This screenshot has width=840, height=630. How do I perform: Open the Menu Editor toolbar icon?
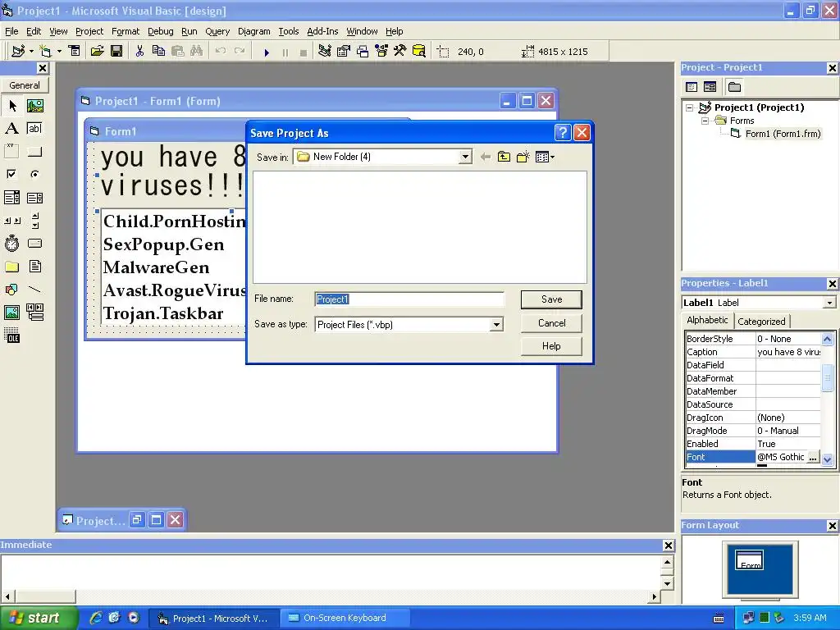click(74, 52)
